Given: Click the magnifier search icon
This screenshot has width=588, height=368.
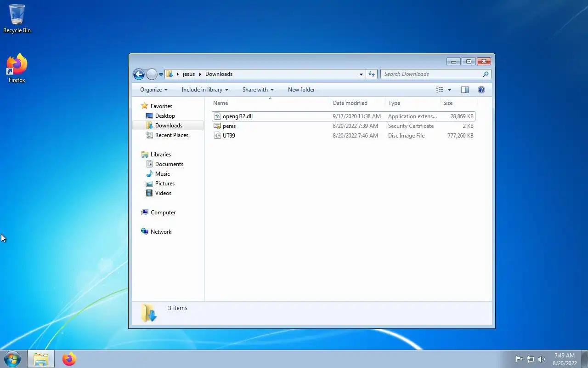Looking at the screenshot, I should (x=486, y=74).
